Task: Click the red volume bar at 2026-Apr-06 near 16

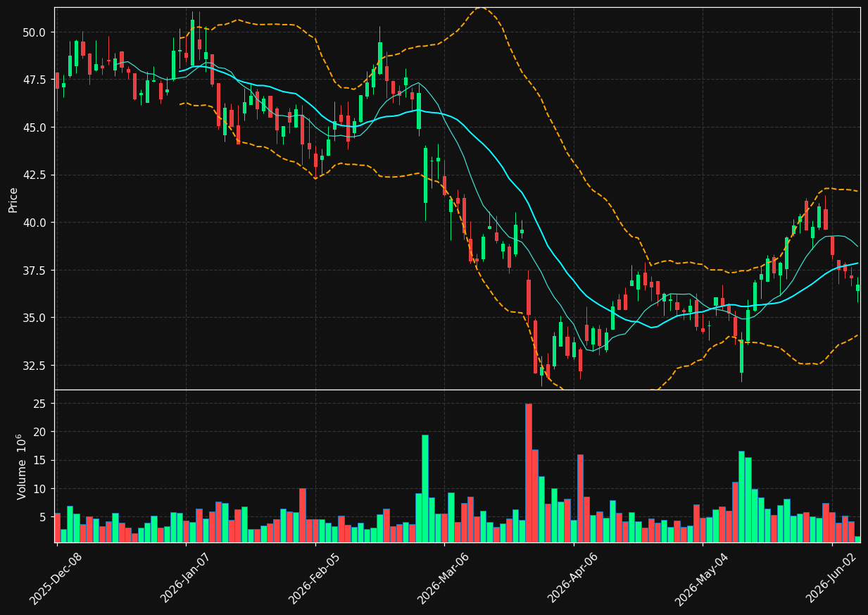Action: pyautogui.click(x=580, y=498)
